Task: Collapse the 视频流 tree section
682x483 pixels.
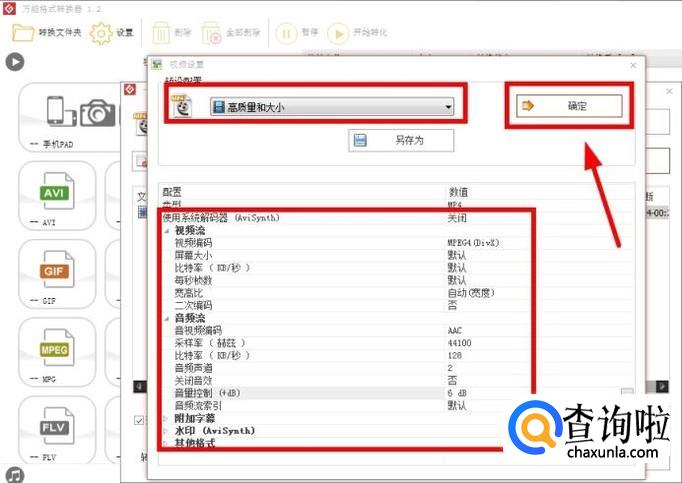Action: click(167, 230)
